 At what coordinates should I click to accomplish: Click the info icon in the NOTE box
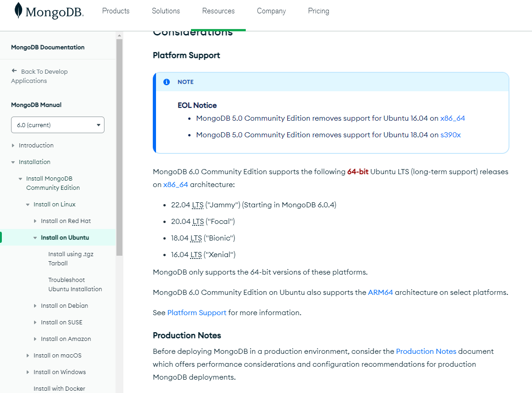tap(167, 82)
